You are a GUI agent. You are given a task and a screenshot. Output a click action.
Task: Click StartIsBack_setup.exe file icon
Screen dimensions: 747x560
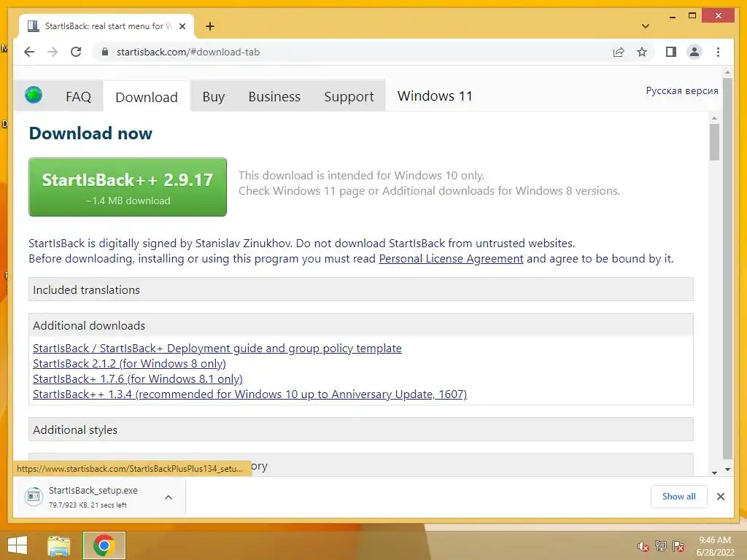pyautogui.click(x=34, y=497)
